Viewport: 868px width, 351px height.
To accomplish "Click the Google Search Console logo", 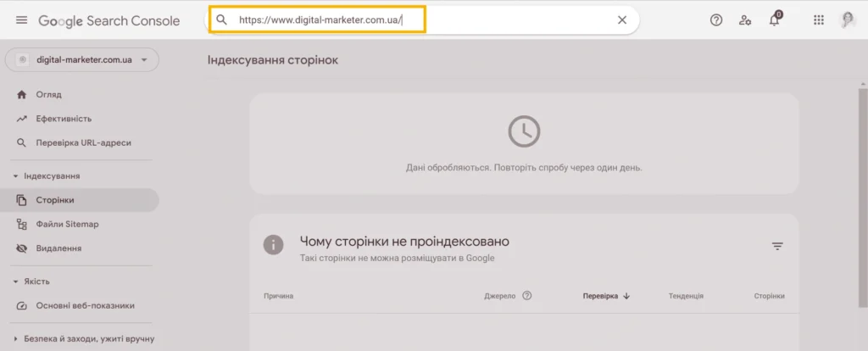I will (x=109, y=21).
